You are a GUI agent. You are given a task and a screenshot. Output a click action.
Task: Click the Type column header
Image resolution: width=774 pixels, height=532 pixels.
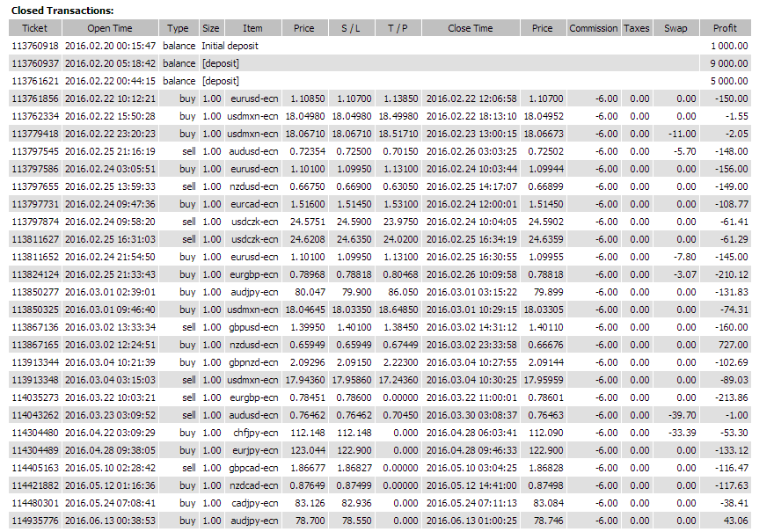tap(178, 28)
